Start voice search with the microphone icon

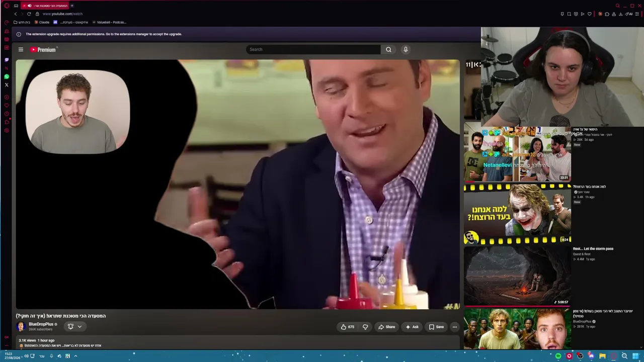point(406,49)
